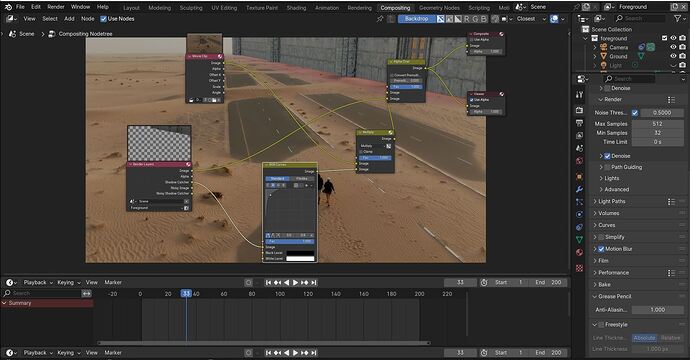This screenshot has height=360, width=690.
Task: Click the pin node tree icon
Action: [x=380, y=19]
